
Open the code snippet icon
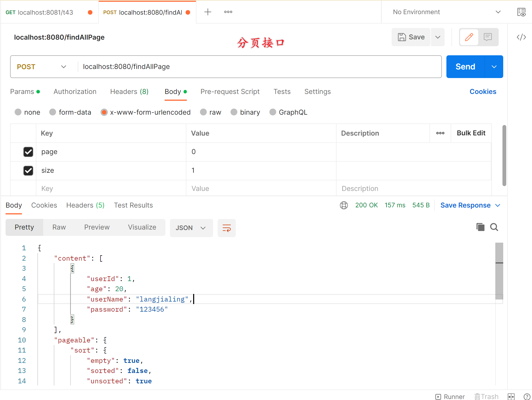(x=521, y=37)
